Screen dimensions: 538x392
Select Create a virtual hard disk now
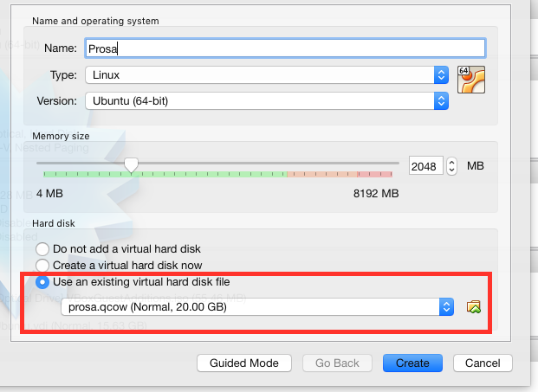tap(42, 265)
